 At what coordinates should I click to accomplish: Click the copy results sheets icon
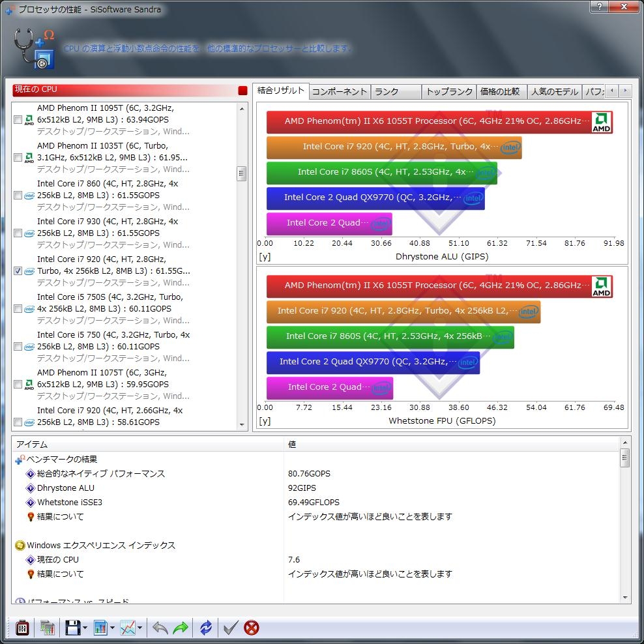pos(47,628)
